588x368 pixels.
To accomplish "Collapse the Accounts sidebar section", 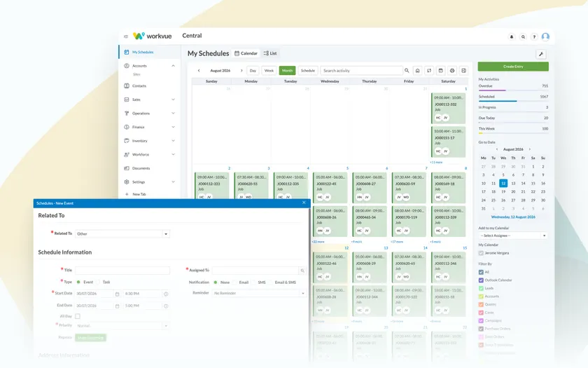I will tap(174, 66).
